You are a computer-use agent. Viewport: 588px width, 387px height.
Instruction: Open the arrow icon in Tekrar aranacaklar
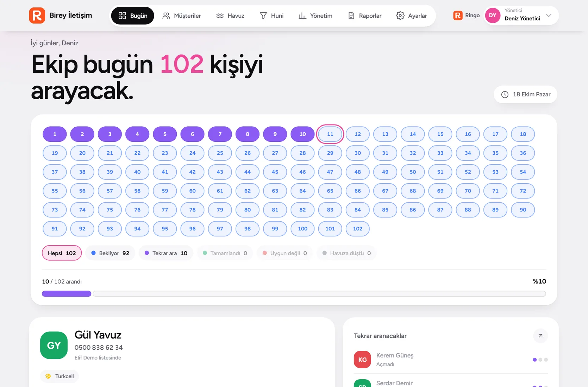540,336
